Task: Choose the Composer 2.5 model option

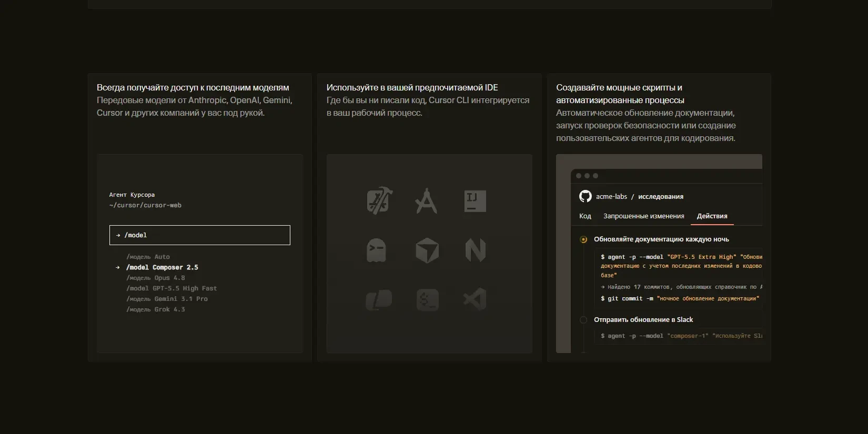Action: click(162, 267)
